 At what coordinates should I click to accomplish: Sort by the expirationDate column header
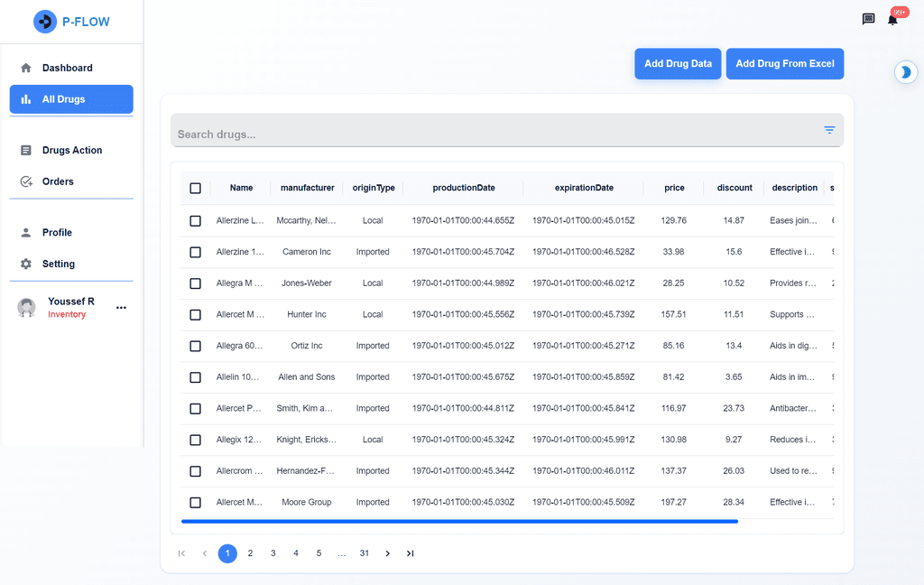point(584,188)
